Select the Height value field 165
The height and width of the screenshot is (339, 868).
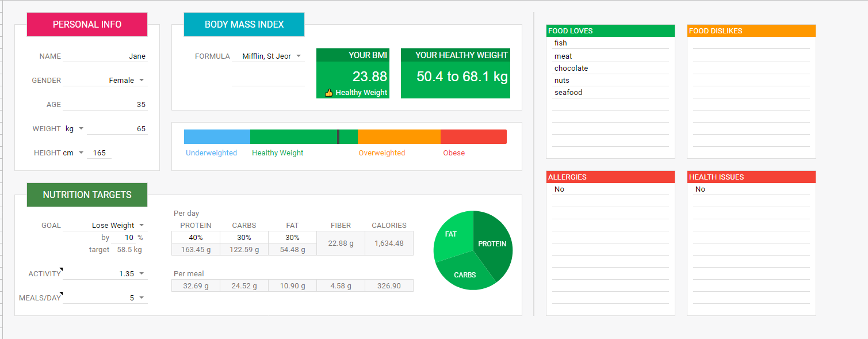pyautogui.click(x=100, y=153)
